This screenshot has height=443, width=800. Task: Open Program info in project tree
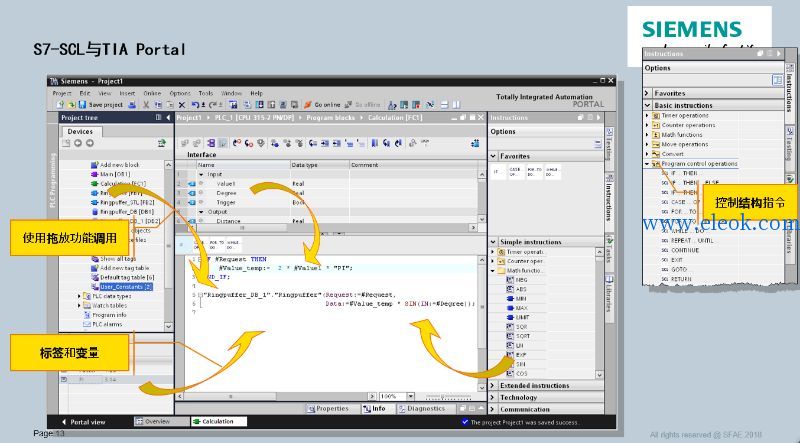[105, 315]
